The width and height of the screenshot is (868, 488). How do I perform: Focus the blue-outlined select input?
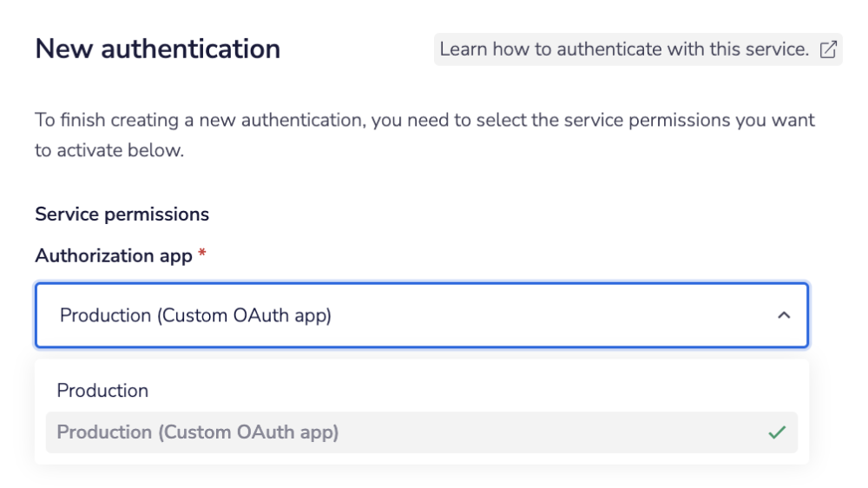tap(422, 315)
